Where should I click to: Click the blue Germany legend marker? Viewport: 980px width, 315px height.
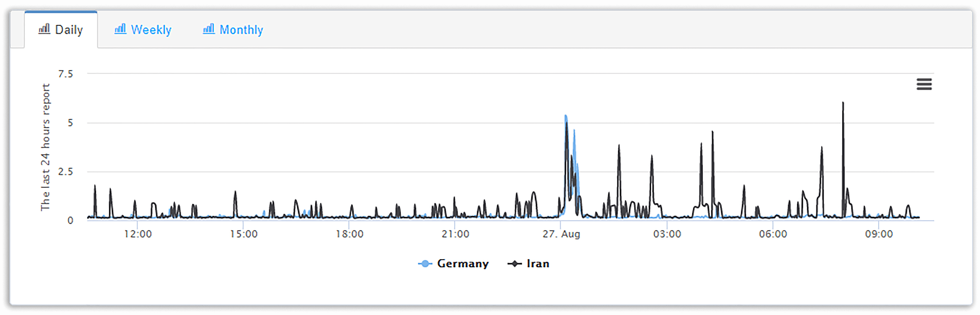tap(425, 264)
